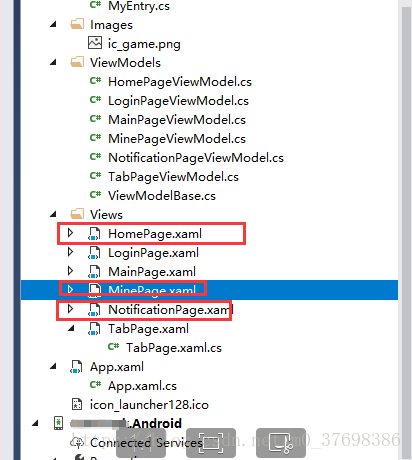Click the fit-to-screen overlay button
Viewport: 412px width, 460px height.
[x=211, y=443]
